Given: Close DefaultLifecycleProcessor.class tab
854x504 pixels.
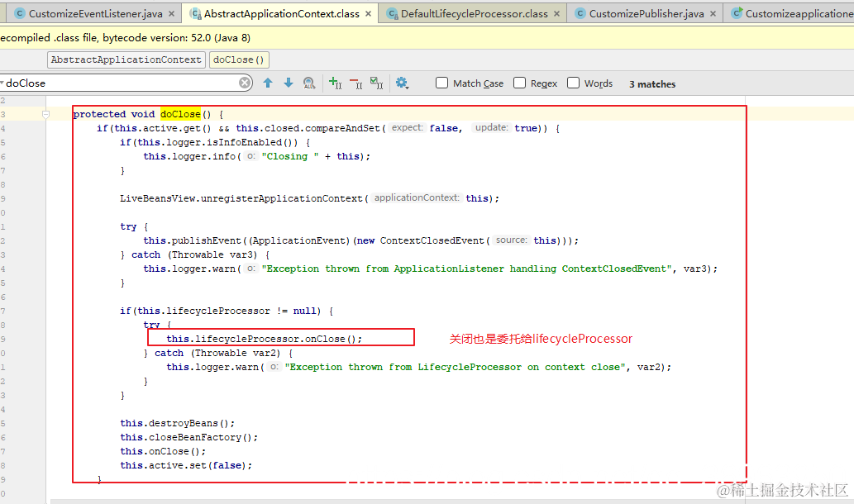Looking at the screenshot, I should tap(556, 13).
